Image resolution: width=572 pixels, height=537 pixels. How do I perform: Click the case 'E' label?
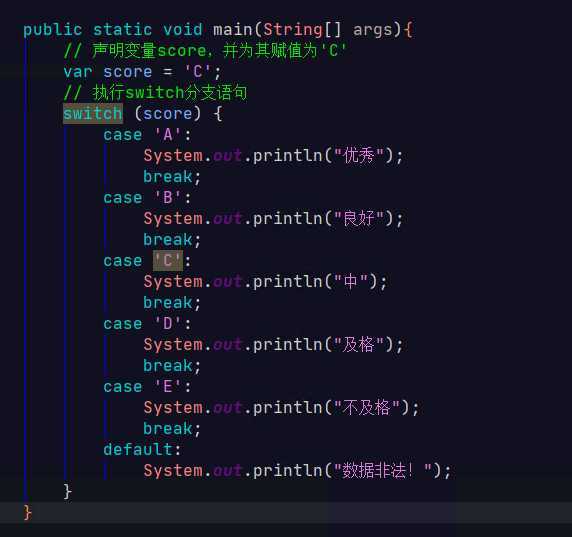point(147,387)
